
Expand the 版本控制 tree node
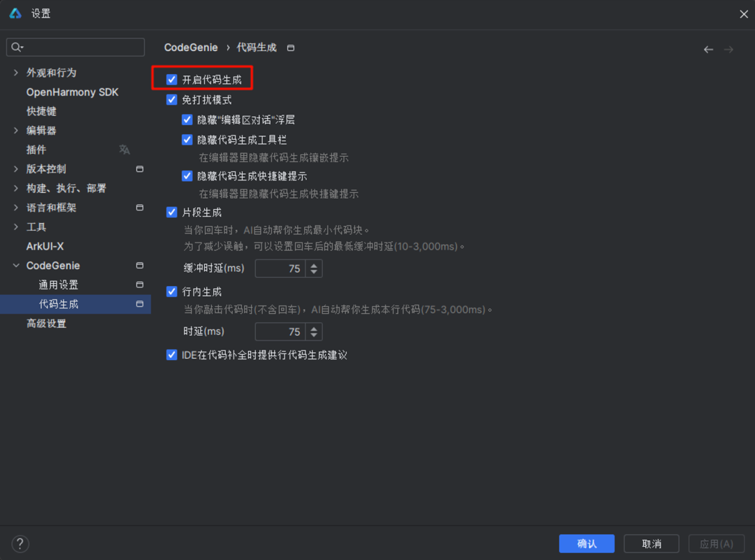pos(16,169)
